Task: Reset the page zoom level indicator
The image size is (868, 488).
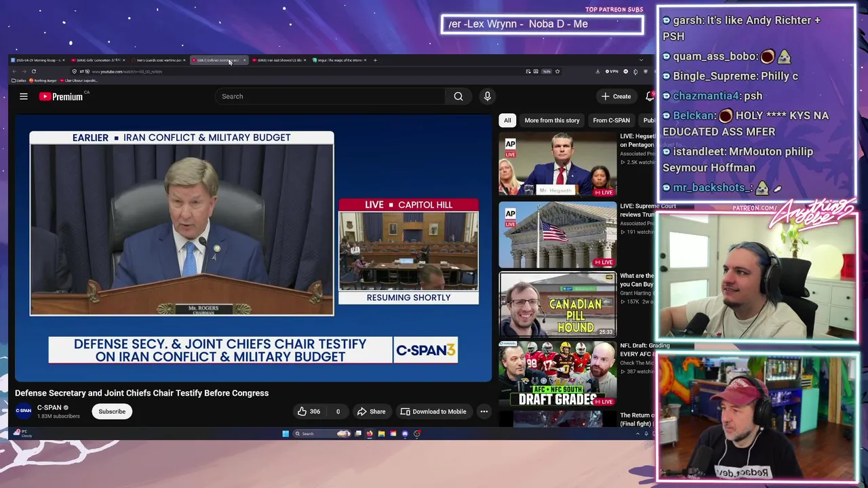Action: tap(547, 71)
